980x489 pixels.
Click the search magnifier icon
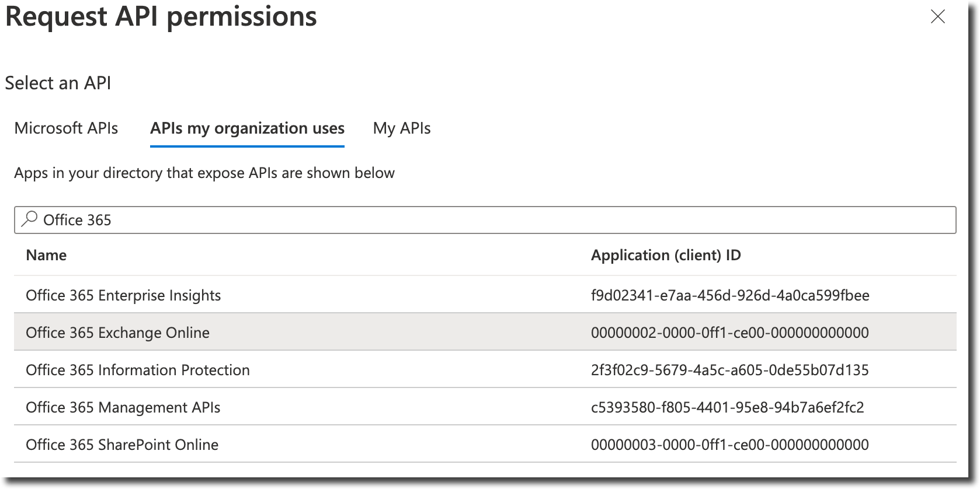pyautogui.click(x=28, y=220)
